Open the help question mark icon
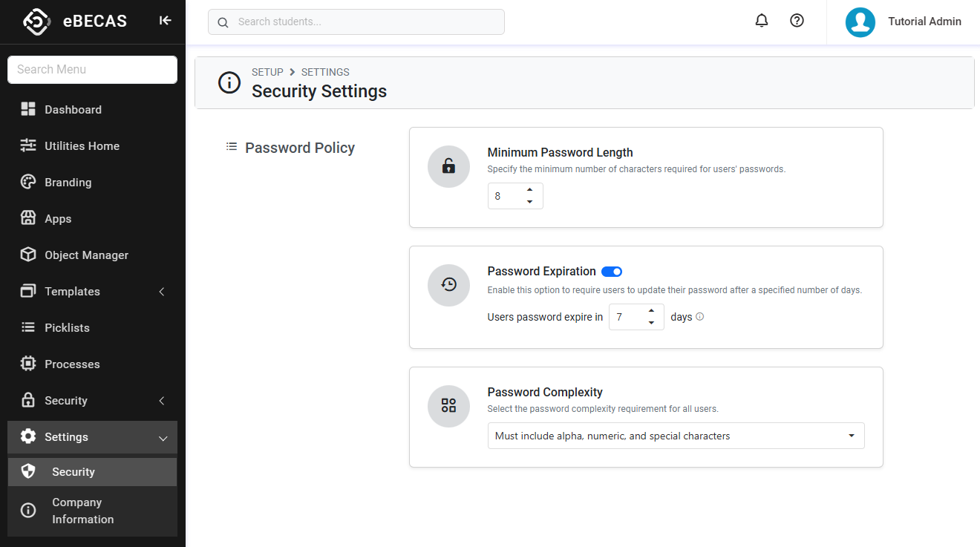This screenshot has width=980, height=547. 797,21
